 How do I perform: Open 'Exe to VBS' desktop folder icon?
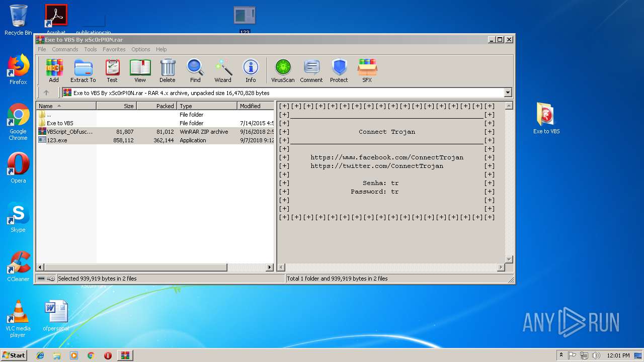[x=546, y=119]
